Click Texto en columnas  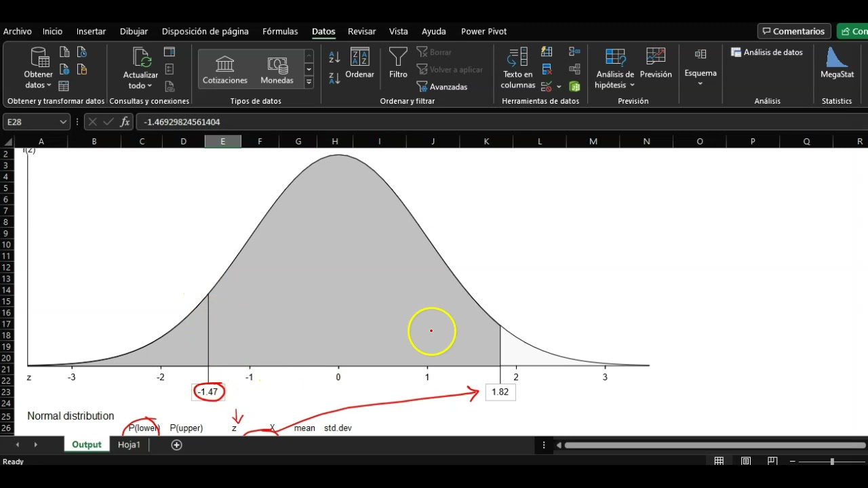pos(518,68)
